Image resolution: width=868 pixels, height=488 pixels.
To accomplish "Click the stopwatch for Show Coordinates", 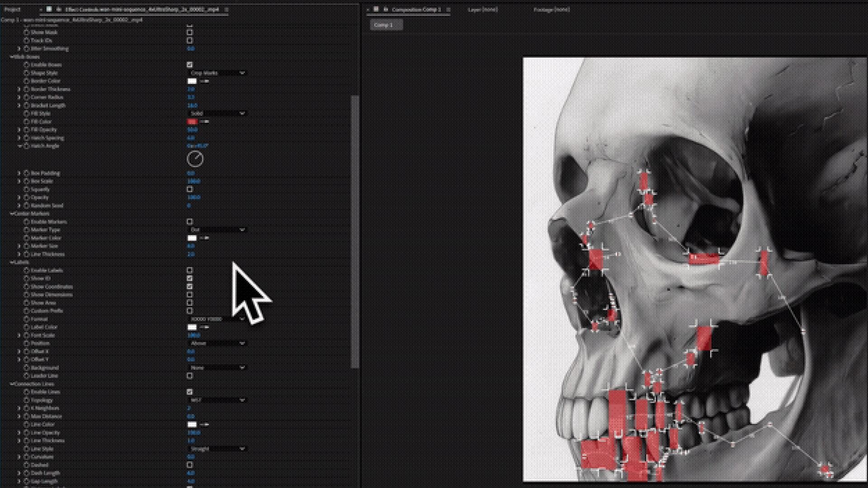I will 26,287.
